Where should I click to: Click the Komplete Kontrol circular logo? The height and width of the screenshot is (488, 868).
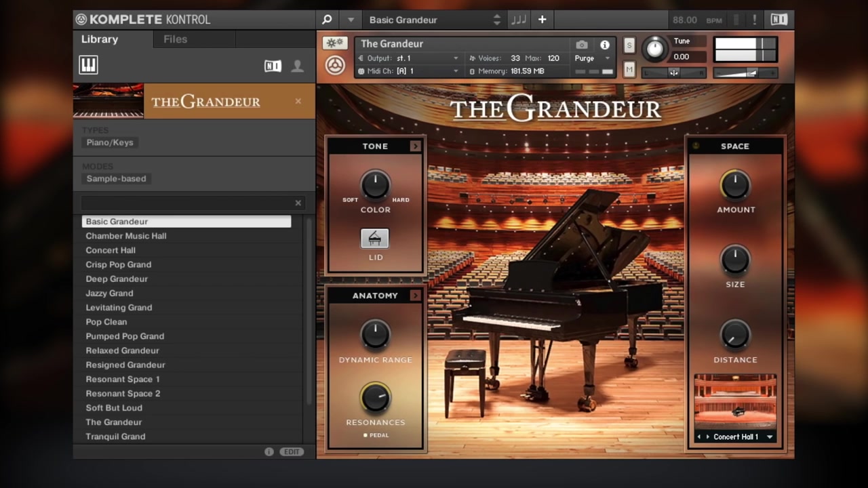81,20
